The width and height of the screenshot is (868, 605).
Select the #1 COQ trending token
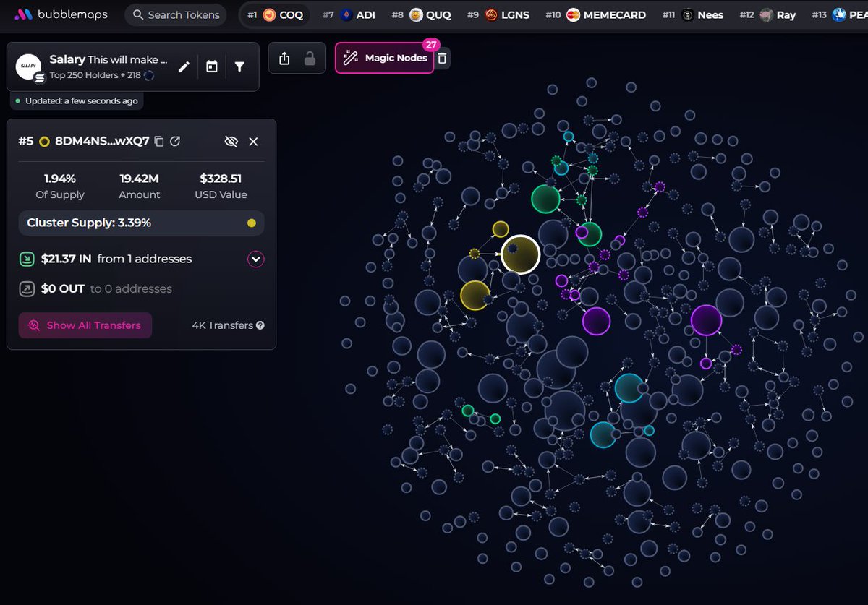[x=275, y=14]
